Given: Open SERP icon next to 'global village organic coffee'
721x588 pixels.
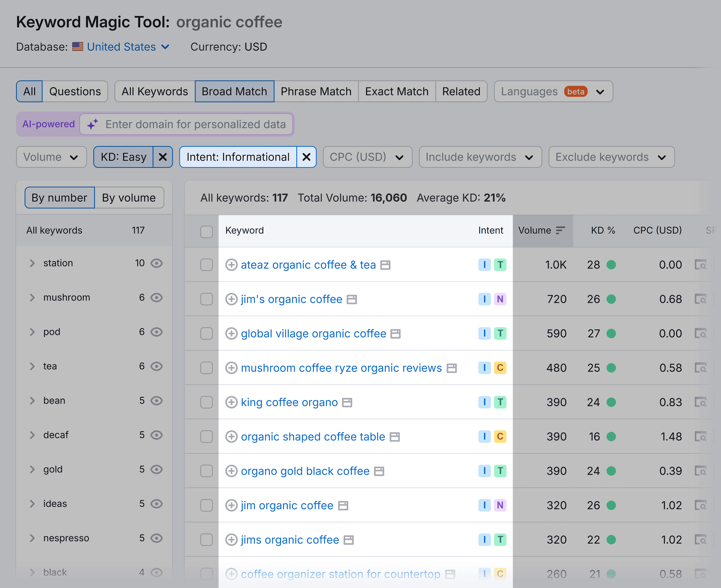Looking at the screenshot, I should [x=395, y=334].
